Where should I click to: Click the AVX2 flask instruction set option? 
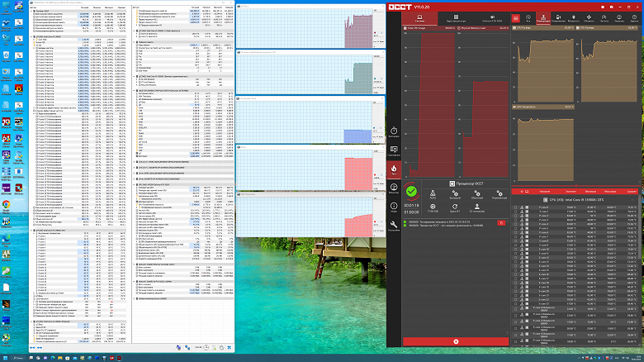[433, 194]
